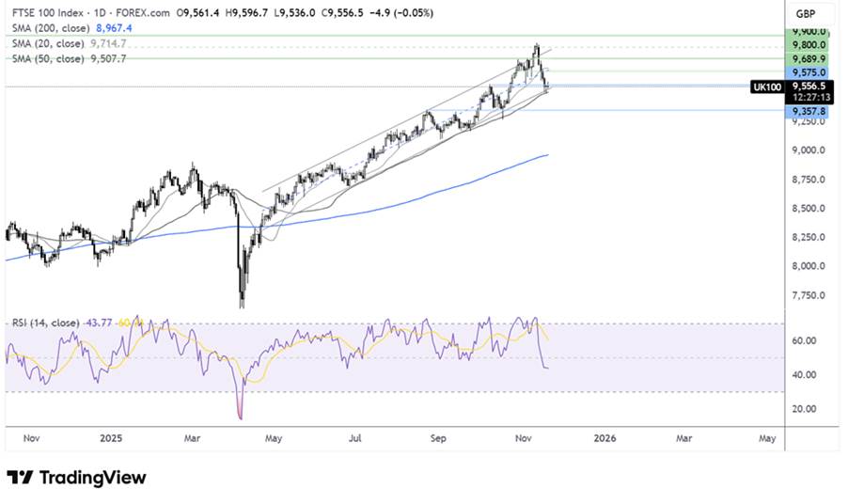Click the 2025 label on time axis
Screen dimensions: 848x504
click(x=111, y=438)
